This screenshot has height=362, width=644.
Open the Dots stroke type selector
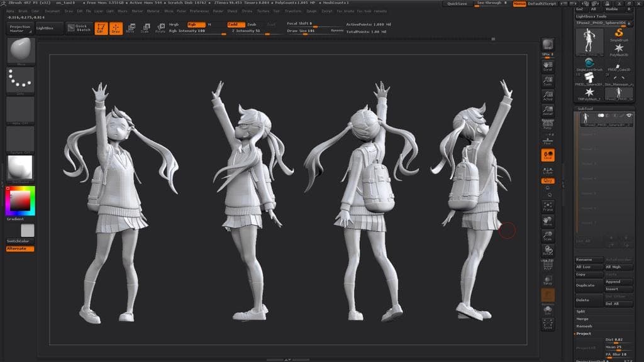tap(21, 80)
